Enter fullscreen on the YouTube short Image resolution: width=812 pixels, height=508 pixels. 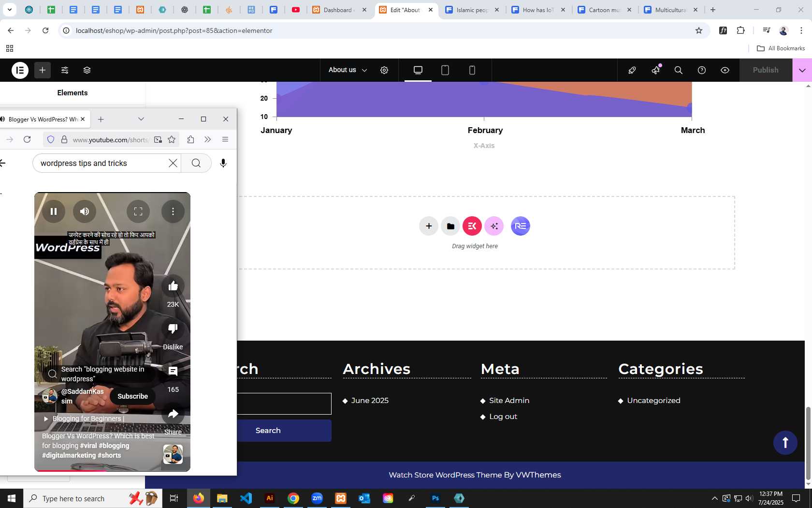pyautogui.click(x=138, y=211)
